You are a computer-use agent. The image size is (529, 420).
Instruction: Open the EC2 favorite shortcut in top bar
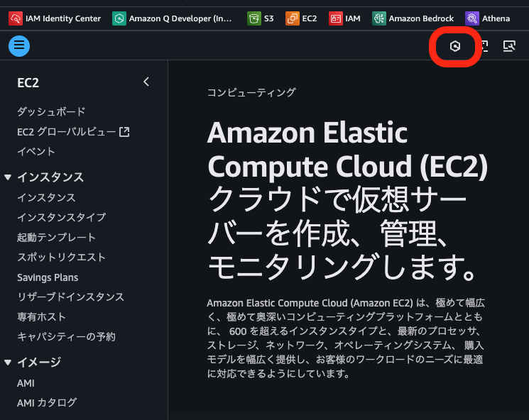pos(301,18)
